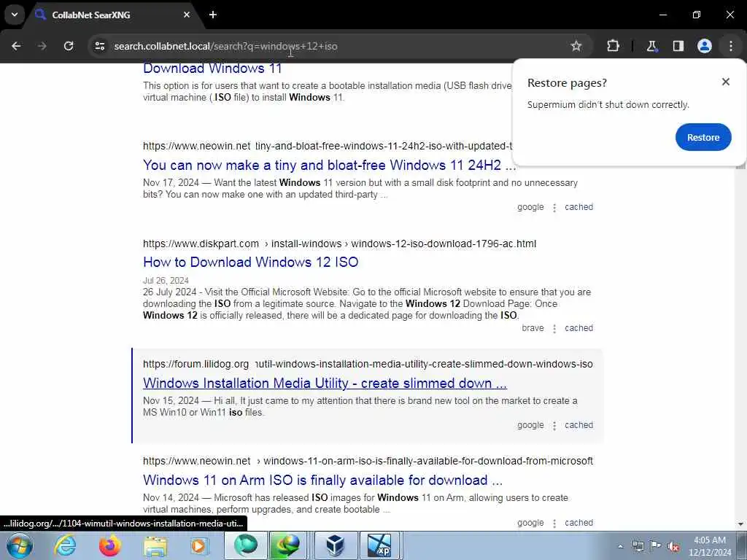Open cached version of neowin tiny Windows result
747x560 pixels.
click(x=578, y=207)
